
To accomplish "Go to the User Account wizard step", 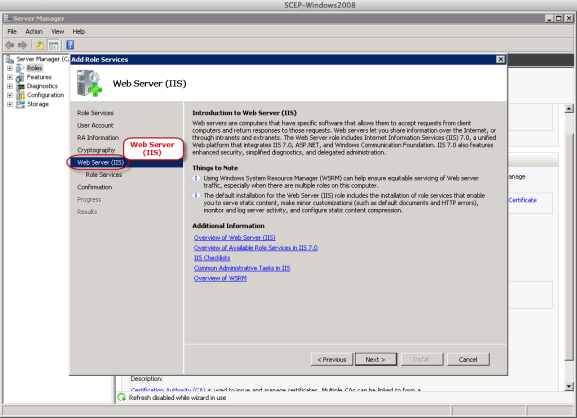I will (x=95, y=125).
